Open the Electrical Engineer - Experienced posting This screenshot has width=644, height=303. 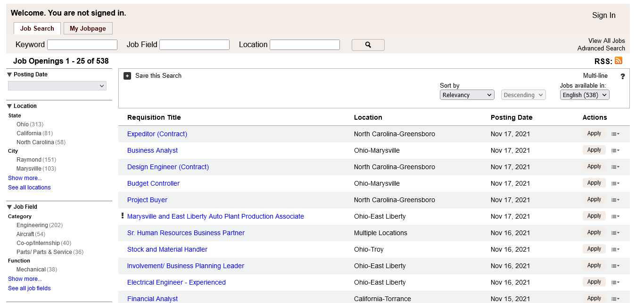tap(176, 282)
